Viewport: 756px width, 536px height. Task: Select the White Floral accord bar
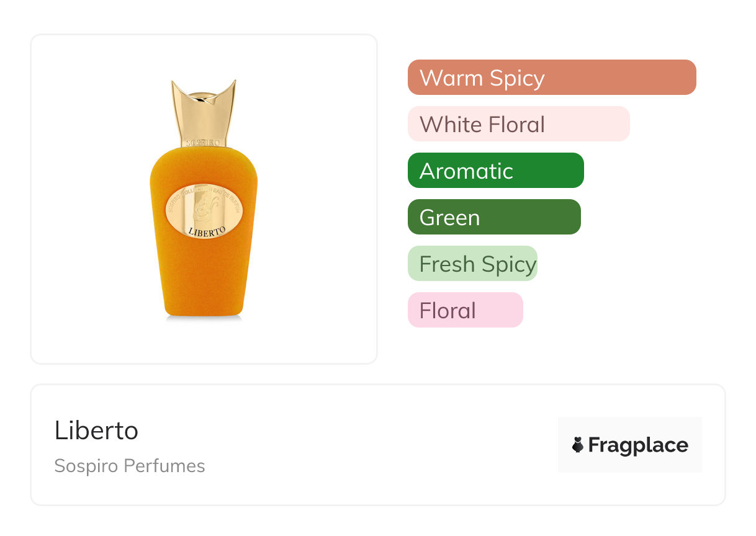[x=518, y=124]
